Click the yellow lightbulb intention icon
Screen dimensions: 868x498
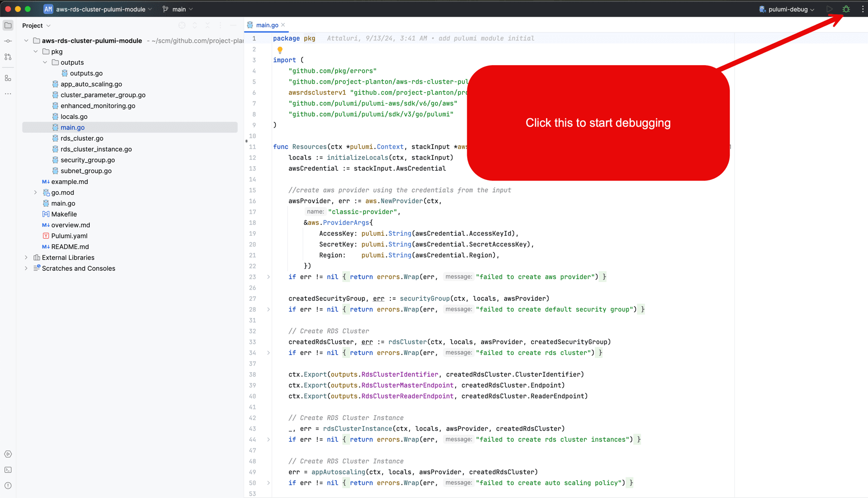tap(280, 50)
